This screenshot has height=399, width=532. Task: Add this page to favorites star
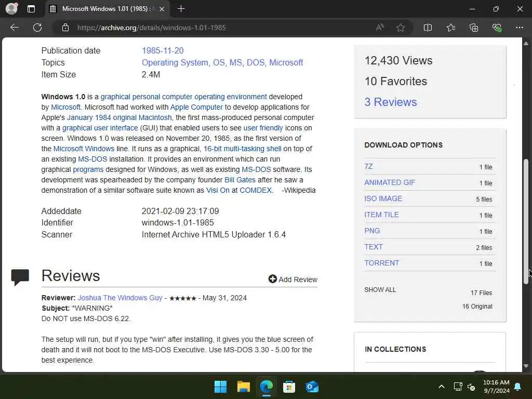coord(401,28)
